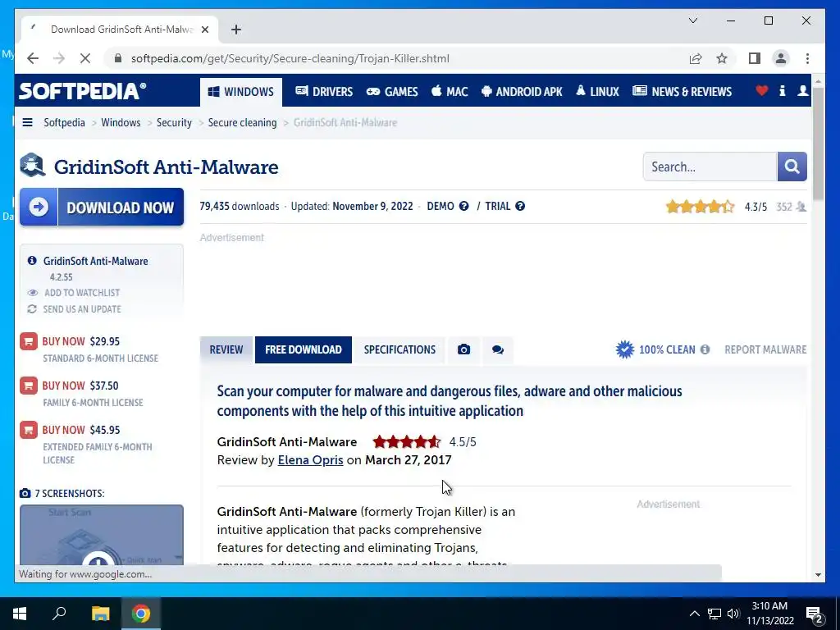Stop loading the page
Screen dimensions: 840x630
(x=85, y=58)
